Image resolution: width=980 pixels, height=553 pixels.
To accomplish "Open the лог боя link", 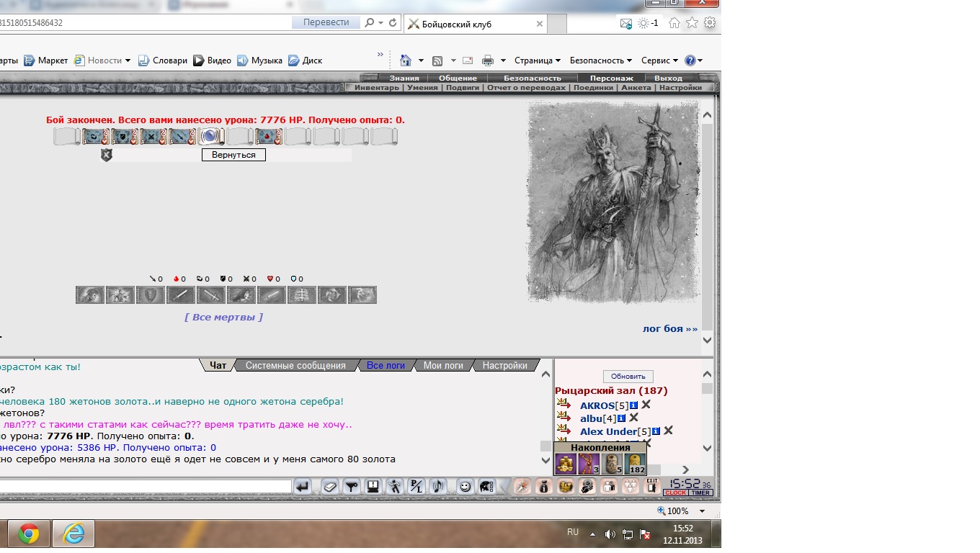I will (x=670, y=328).
